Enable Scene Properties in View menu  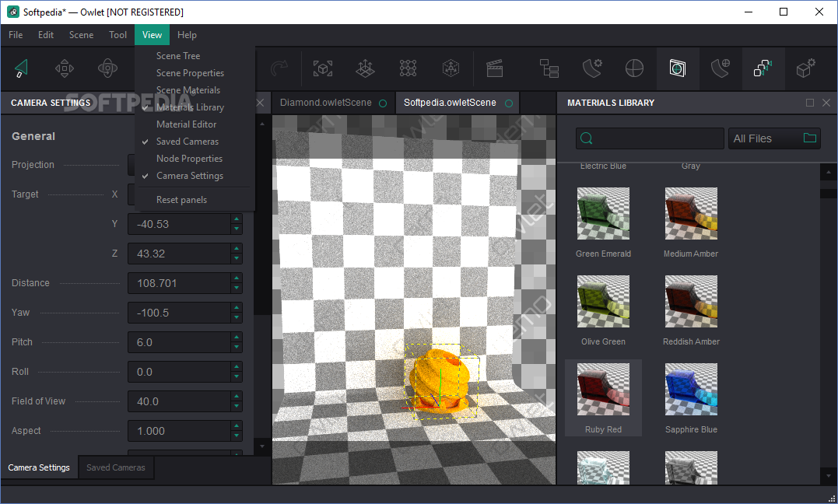coord(195,72)
